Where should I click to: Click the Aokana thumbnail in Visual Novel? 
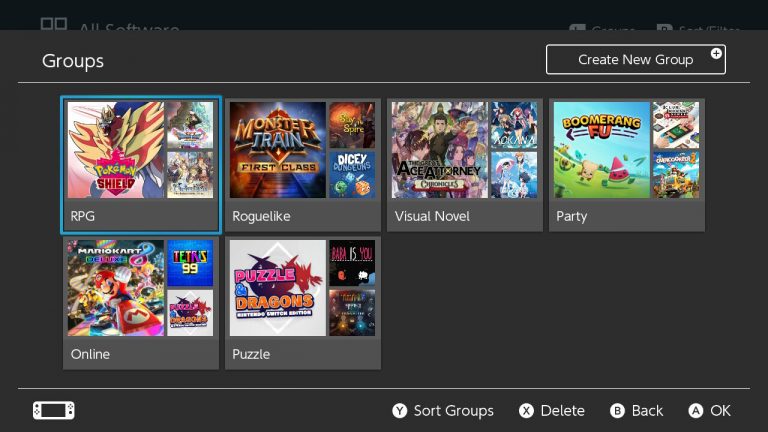coord(514,125)
